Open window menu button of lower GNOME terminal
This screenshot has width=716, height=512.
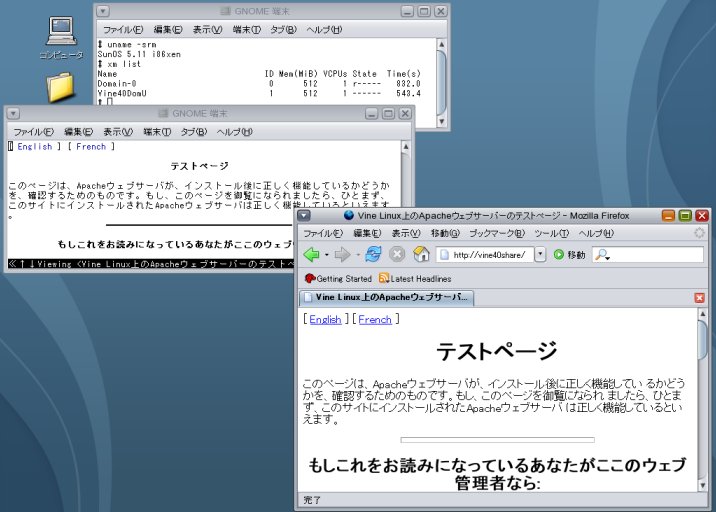click(13, 113)
